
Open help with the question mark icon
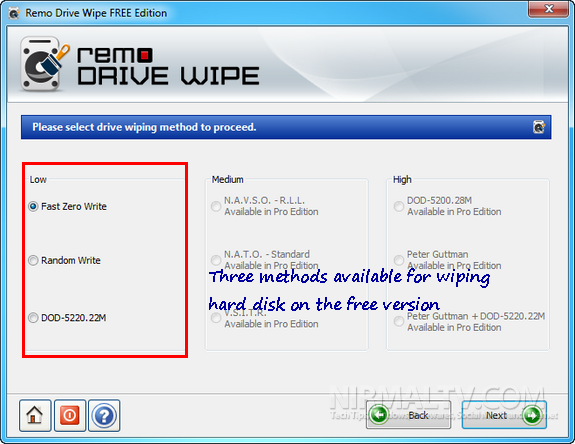click(104, 415)
